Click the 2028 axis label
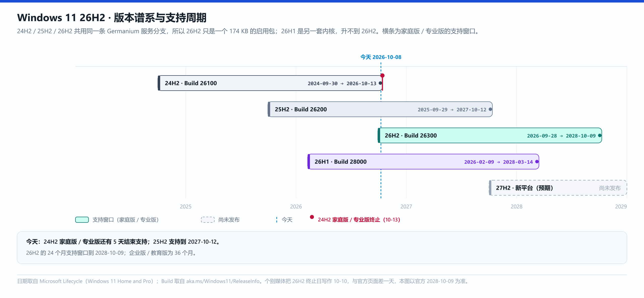Screen dimensions: 644x298 pyautogui.click(x=516, y=207)
